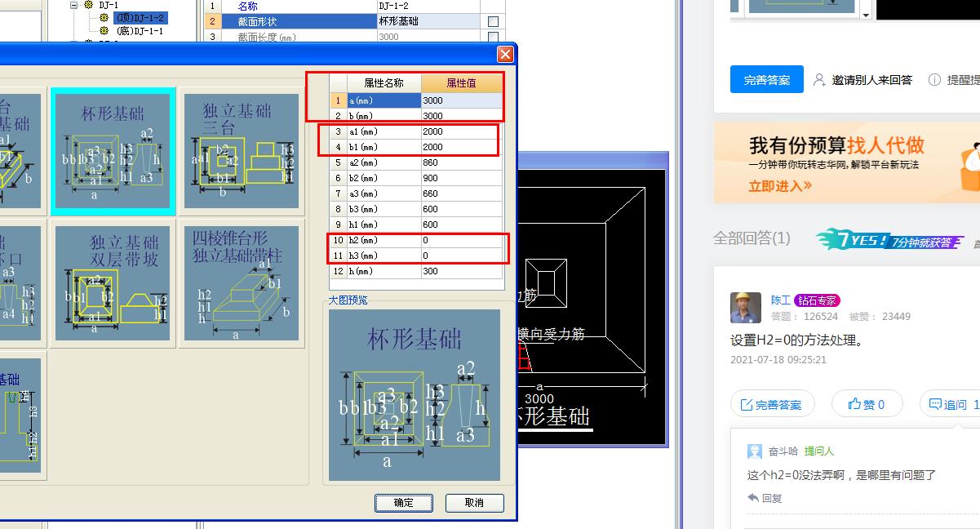Click 取消 to cancel the dialog
This screenshot has width=980, height=529.
pyautogui.click(x=474, y=503)
